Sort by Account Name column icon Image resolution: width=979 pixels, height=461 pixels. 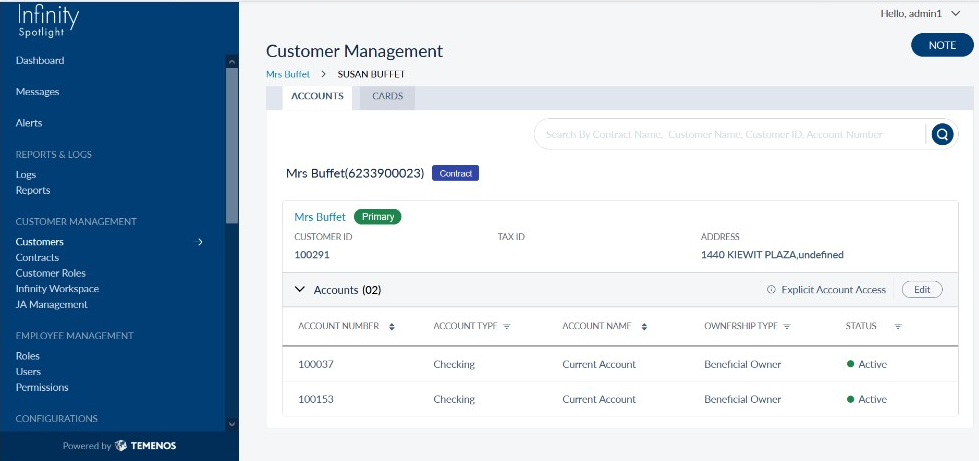coord(644,326)
